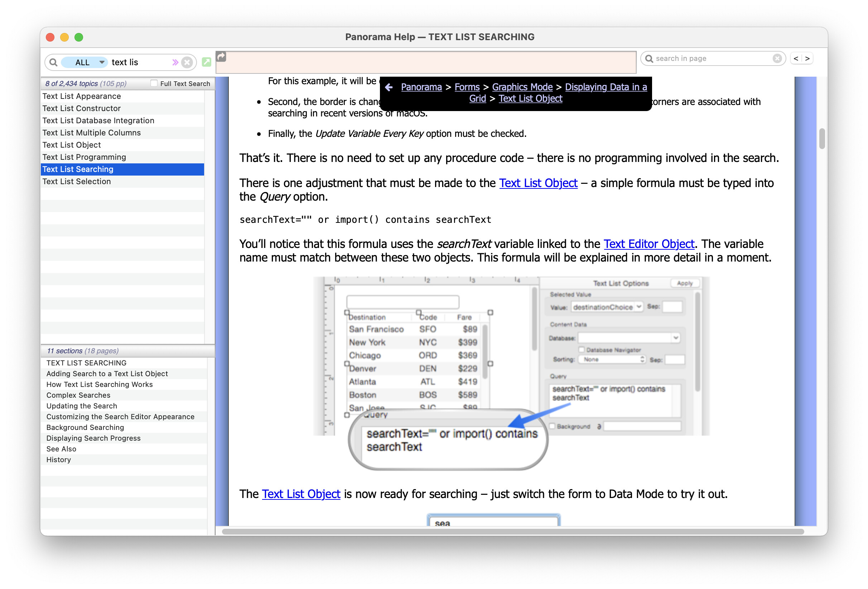Follow Displaying Data in a Grid breadcrumb

[x=606, y=87]
